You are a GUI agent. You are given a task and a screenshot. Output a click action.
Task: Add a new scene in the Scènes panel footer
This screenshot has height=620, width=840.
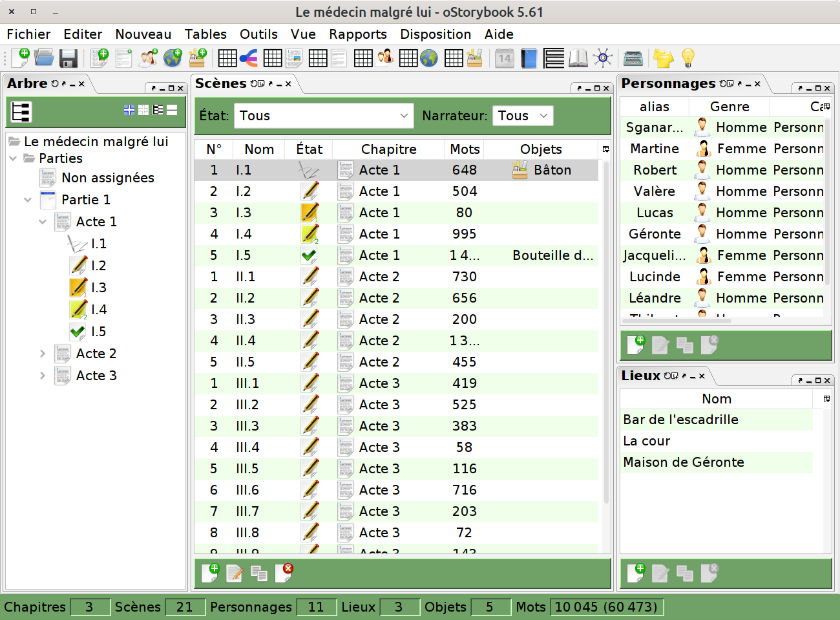[x=210, y=573]
